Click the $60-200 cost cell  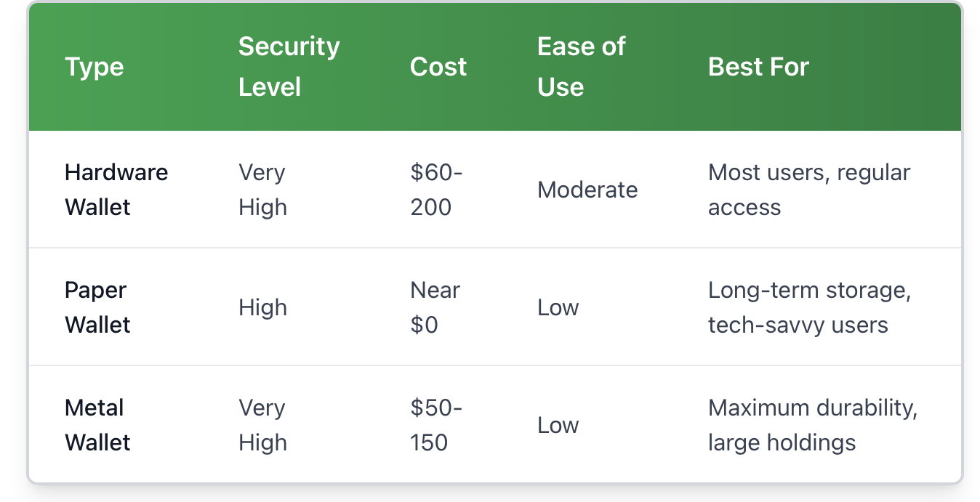436,190
